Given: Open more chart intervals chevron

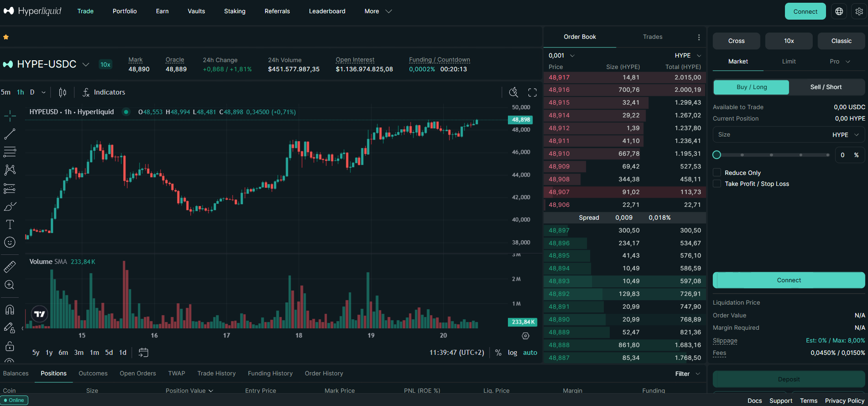Looking at the screenshot, I should [44, 92].
